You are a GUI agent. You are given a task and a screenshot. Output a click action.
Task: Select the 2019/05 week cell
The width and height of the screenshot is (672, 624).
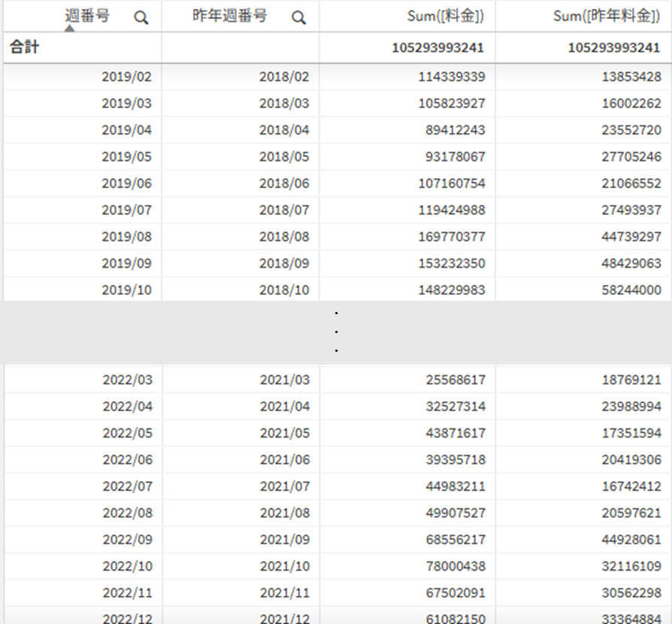pyautogui.click(x=126, y=156)
